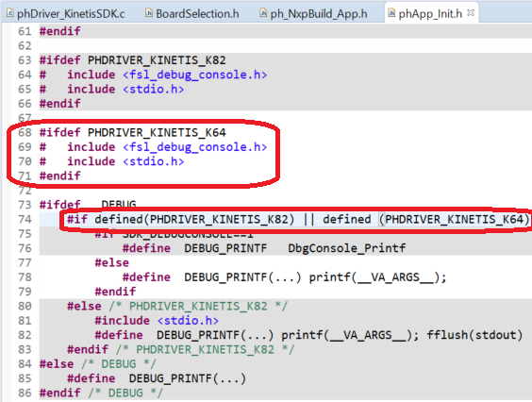The width and height of the screenshot is (532, 402).
Task: Click the BoardSelection.h header file icon
Action: pyautogui.click(x=149, y=13)
